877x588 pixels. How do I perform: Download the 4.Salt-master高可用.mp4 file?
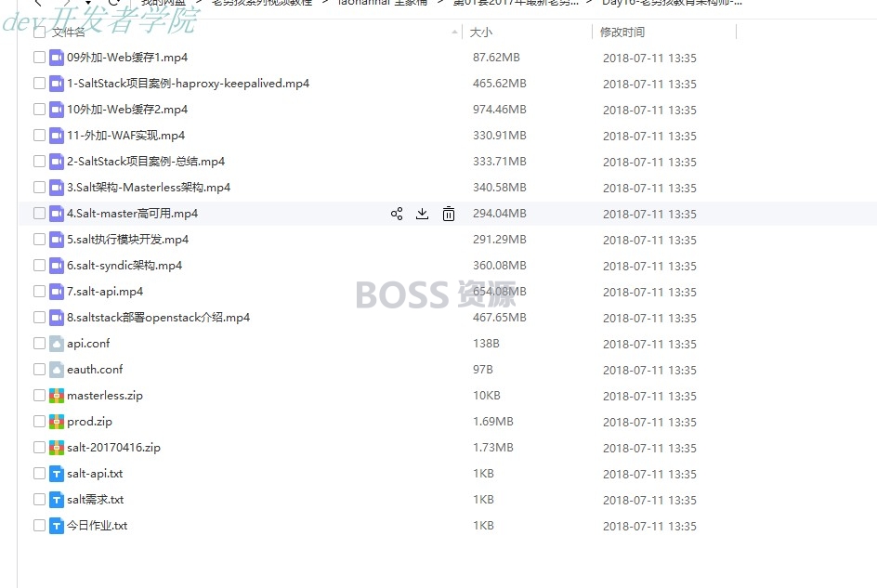423,214
